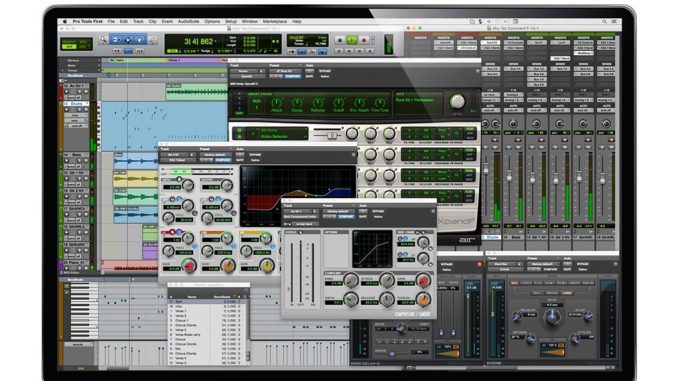Screen dimensions: 678x381
Task: Open the Track menu
Action: click(x=138, y=21)
